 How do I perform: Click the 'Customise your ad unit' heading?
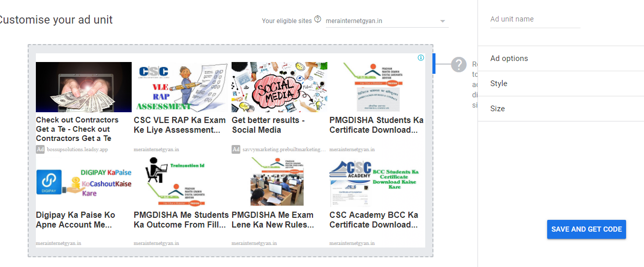[x=55, y=20]
